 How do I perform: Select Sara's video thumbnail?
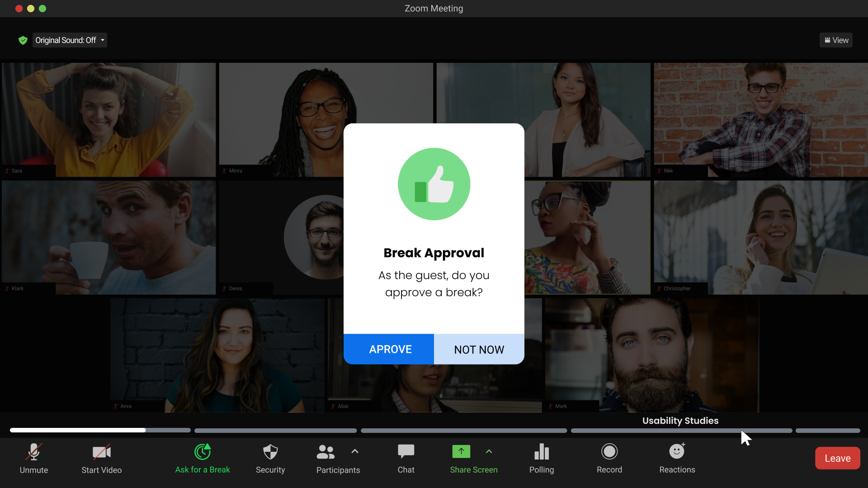108,120
